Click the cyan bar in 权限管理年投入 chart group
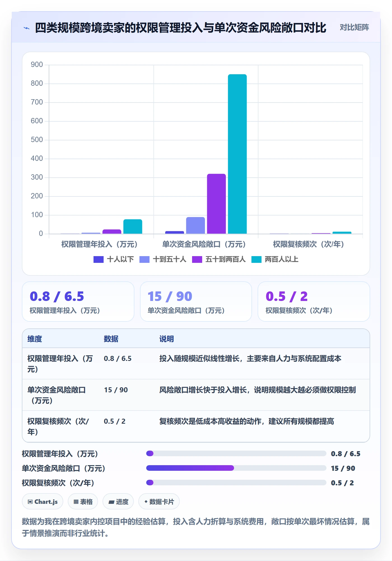 click(133, 226)
